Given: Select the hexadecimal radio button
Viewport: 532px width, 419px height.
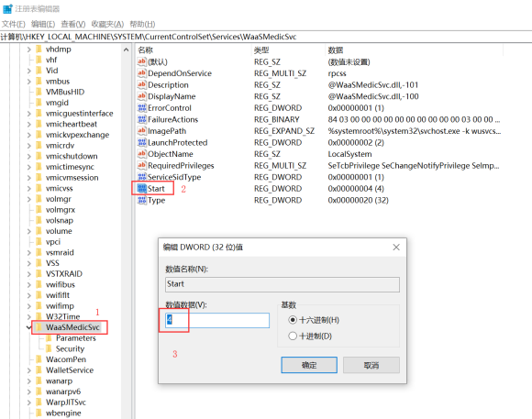Looking at the screenshot, I should (x=293, y=320).
